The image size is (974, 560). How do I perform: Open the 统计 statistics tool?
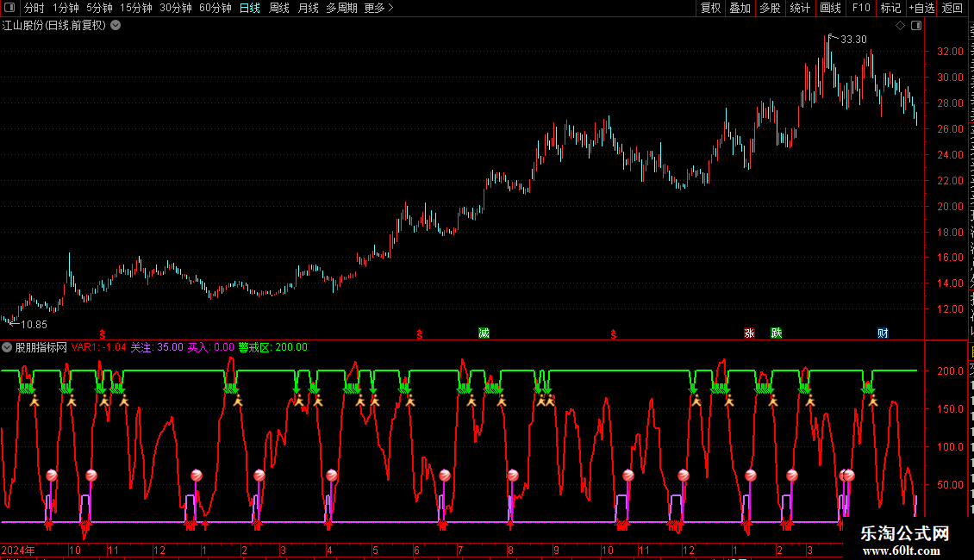[x=800, y=8]
